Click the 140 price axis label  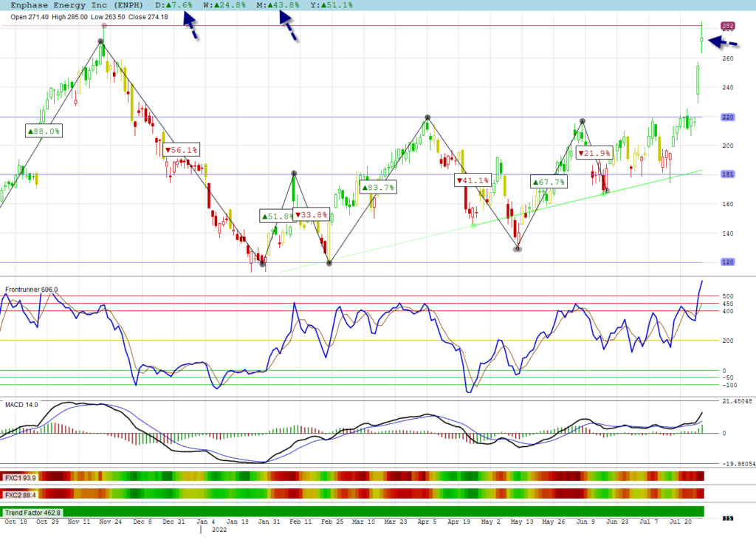[x=727, y=233]
